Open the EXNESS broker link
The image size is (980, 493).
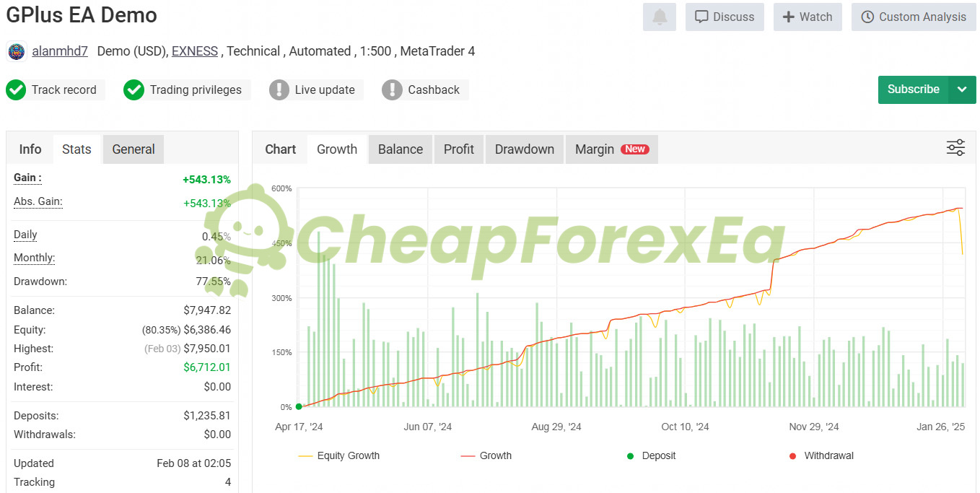coord(195,51)
